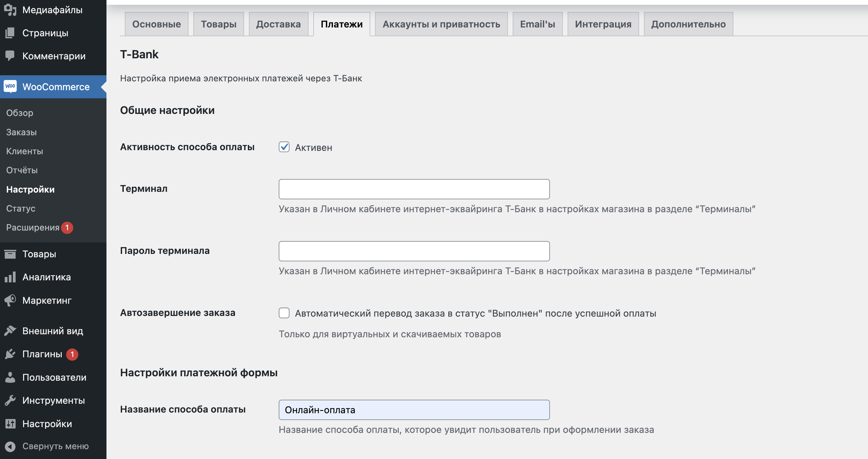Click the 'Только для виртуальных и скачиваемых товаров' hint
The image size is (868, 459).
[x=390, y=334]
